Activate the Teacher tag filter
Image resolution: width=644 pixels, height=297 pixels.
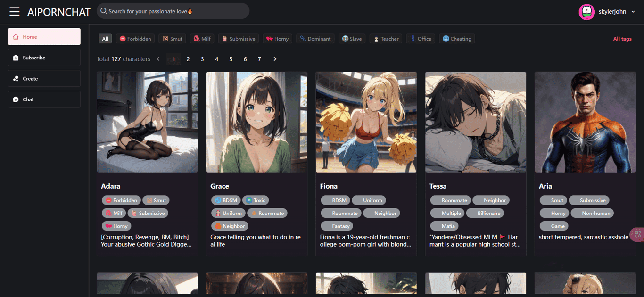click(x=386, y=39)
